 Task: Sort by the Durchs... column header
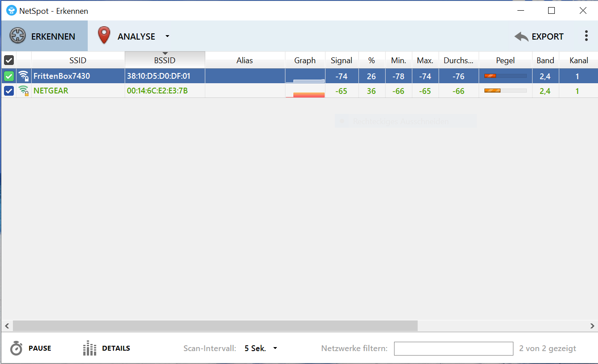coord(459,61)
